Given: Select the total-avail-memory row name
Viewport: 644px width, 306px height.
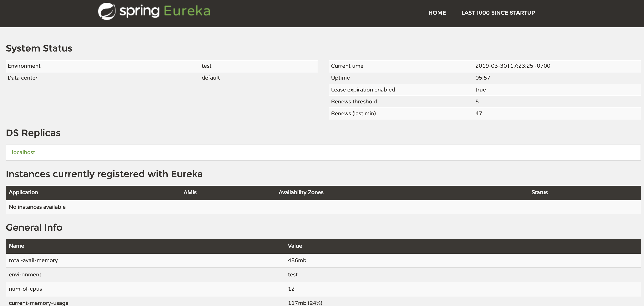Looking at the screenshot, I should pos(33,260).
